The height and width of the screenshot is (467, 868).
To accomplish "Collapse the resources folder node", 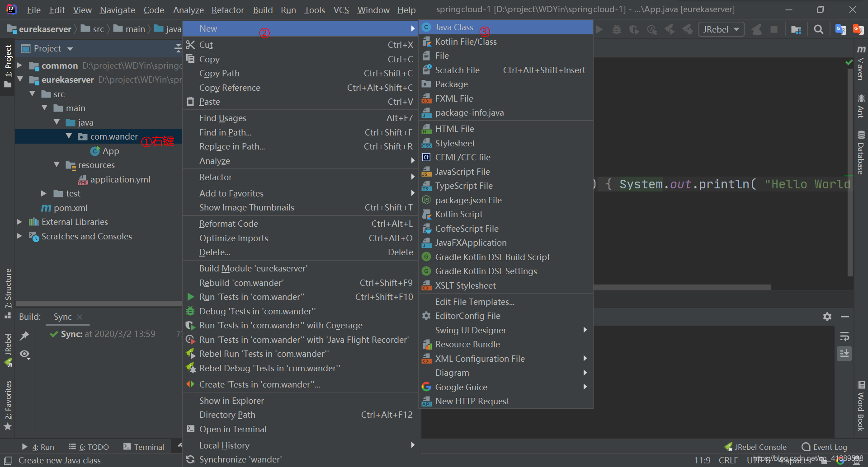I will point(57,165).
